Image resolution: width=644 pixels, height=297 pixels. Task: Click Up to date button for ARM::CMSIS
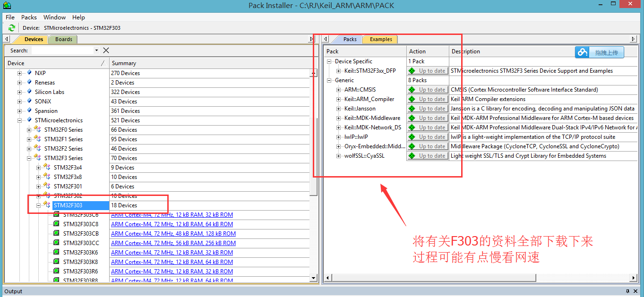coord(428,90)
